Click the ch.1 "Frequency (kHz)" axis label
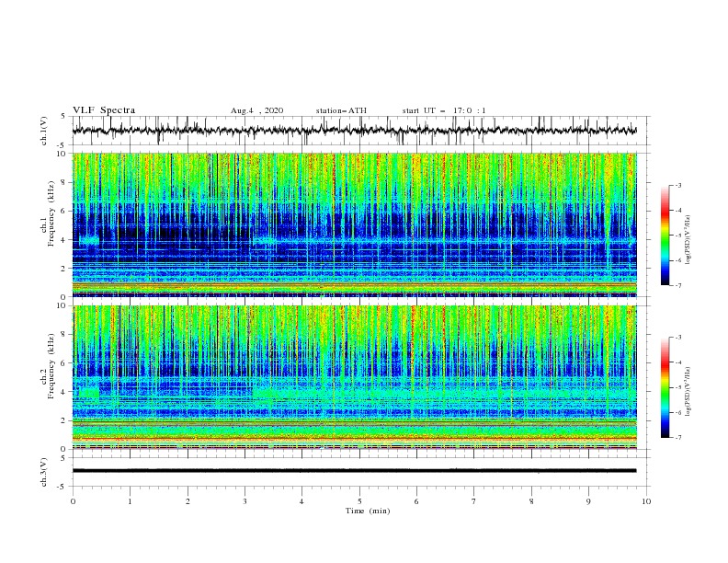 pos(51,213)
